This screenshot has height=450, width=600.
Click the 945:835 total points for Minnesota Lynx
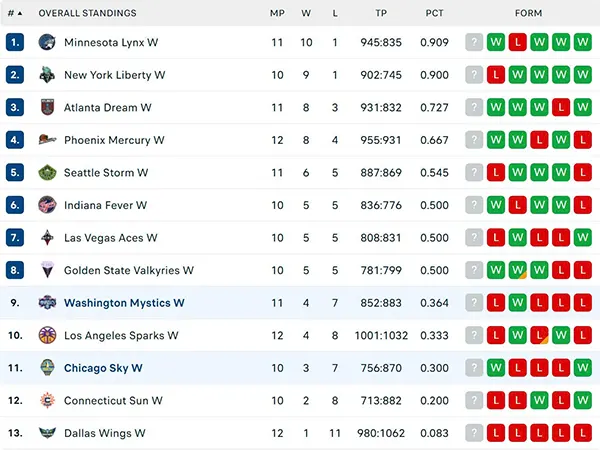pos(381,42)
